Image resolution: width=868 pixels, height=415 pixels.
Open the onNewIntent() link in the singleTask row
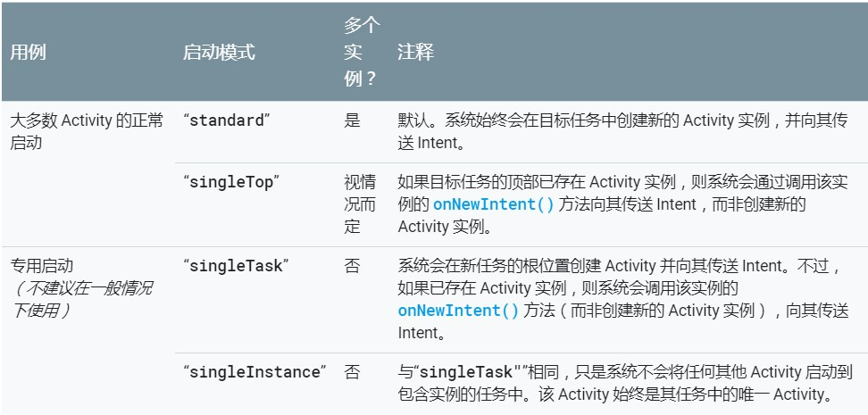tap(458, 311)
